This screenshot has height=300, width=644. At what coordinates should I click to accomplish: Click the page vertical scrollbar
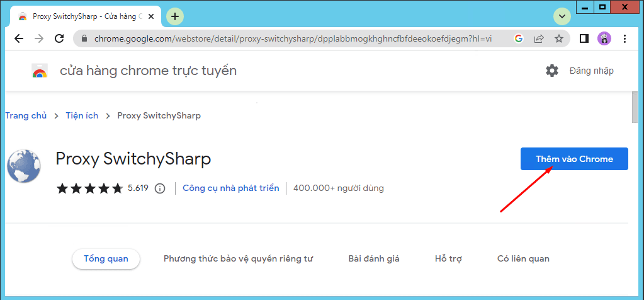(635, 107)
